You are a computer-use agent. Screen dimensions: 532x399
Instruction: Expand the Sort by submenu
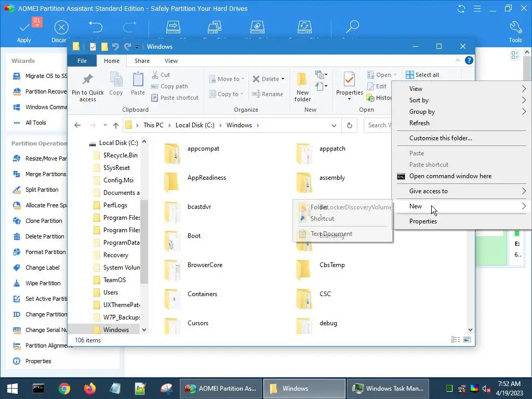pyautogui.click(x=461, y=100)
